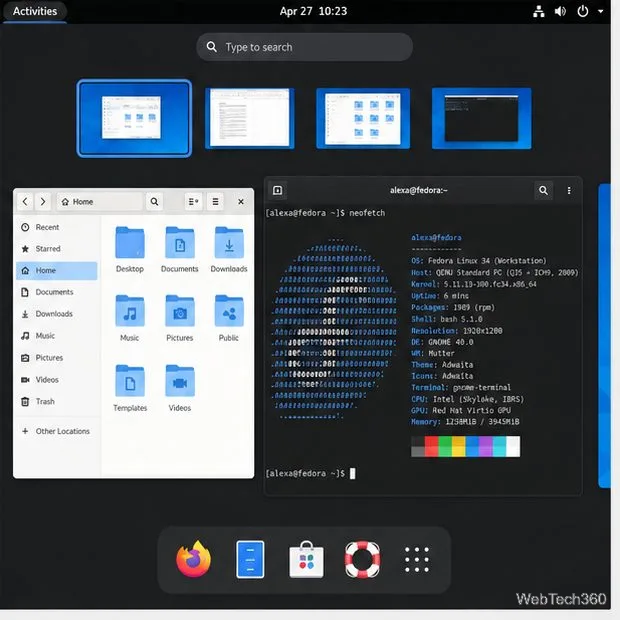Select Home in Files sidebar
This screenshot has width=620, height=620.
coord(57,270)
